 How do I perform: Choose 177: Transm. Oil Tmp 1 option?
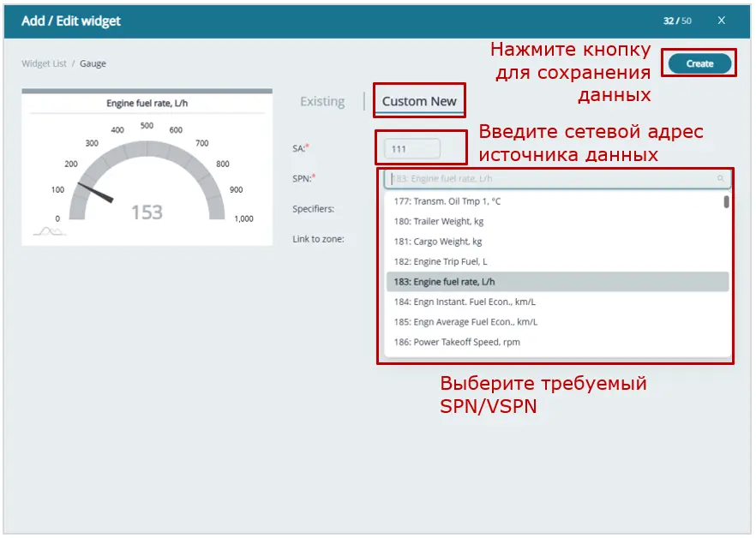447,201
